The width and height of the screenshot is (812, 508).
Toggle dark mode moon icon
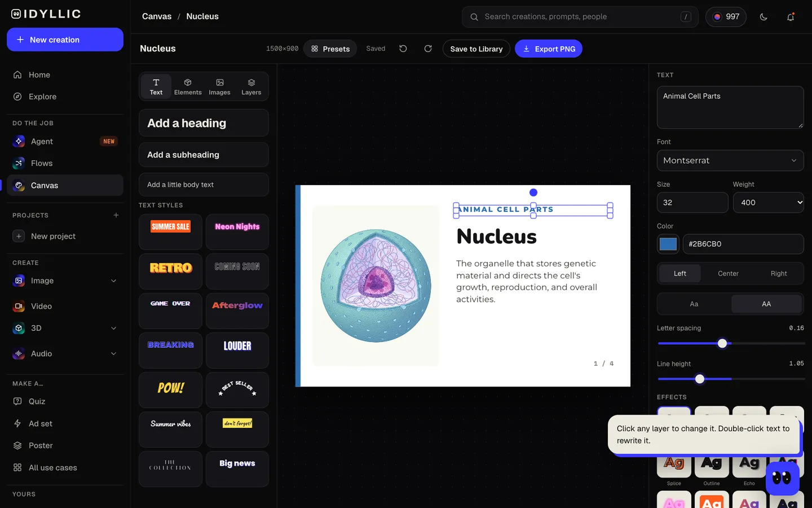click(x=764, y=17)
